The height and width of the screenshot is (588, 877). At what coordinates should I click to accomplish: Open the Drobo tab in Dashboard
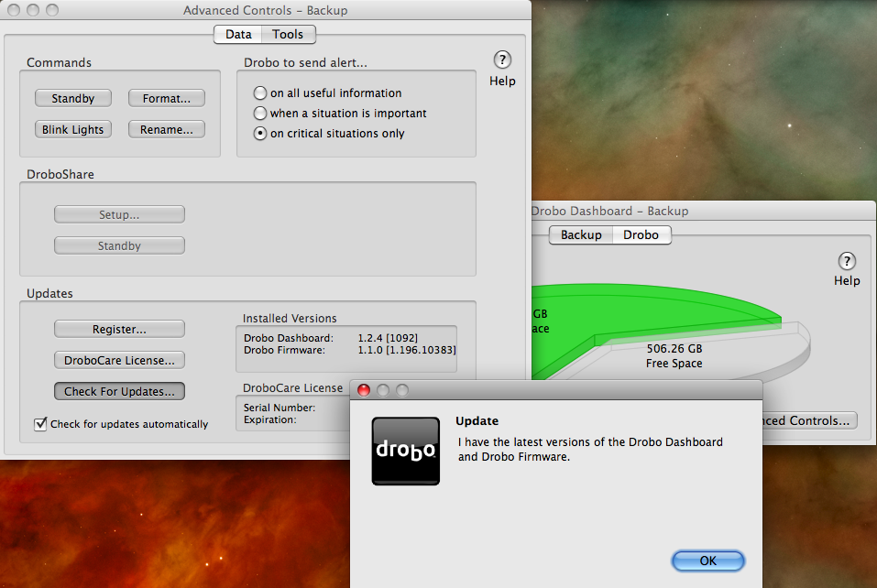pos(641,234)
